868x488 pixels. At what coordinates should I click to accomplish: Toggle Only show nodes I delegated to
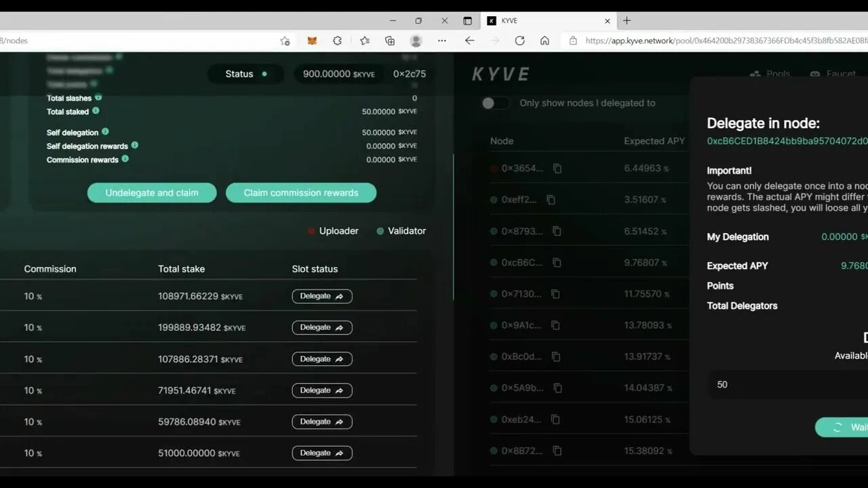click(x=495, y=103)
